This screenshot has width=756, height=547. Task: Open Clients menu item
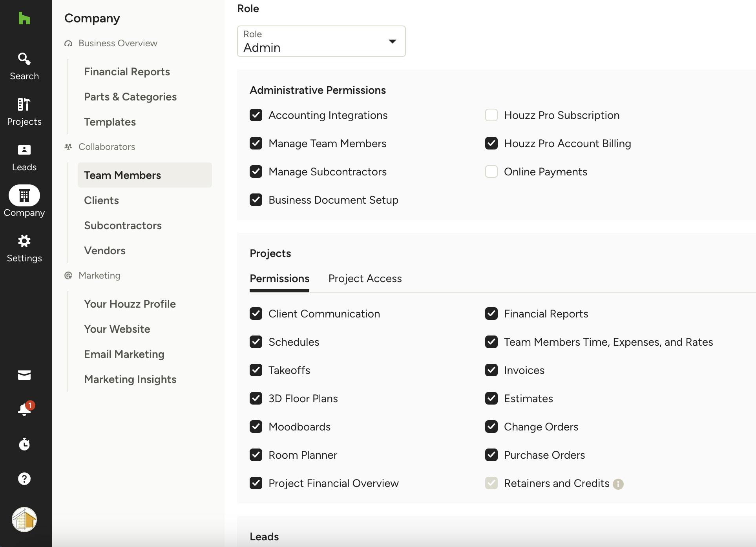coord(101,201)
